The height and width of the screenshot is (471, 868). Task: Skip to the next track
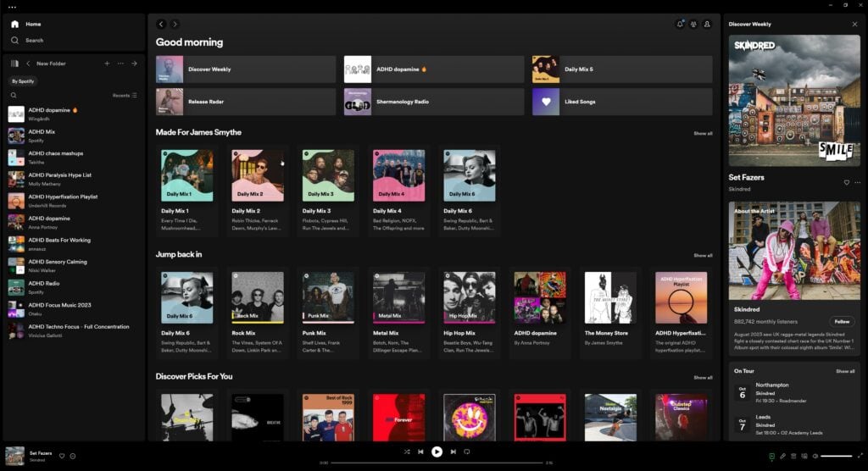coord(453,452)
